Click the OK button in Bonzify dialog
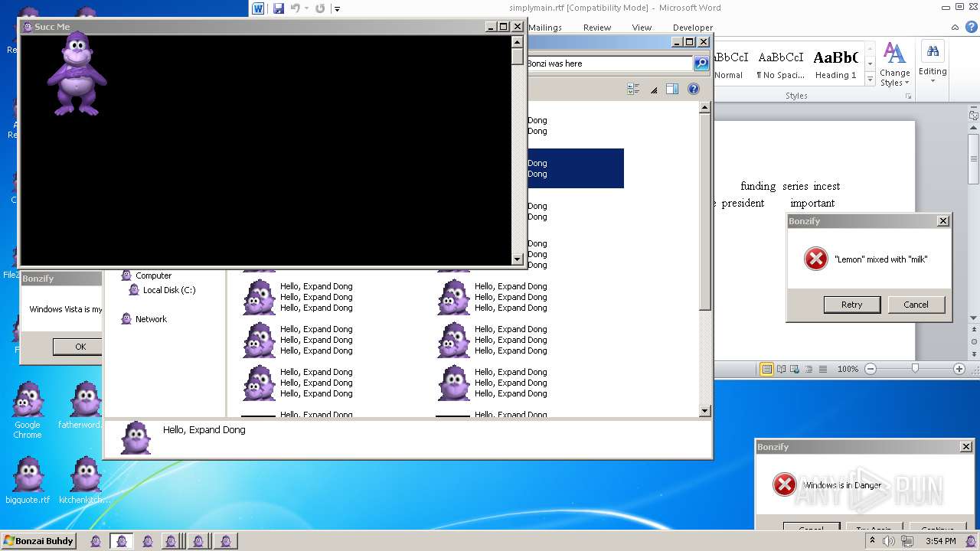980x551 pixels. [80, 347]
